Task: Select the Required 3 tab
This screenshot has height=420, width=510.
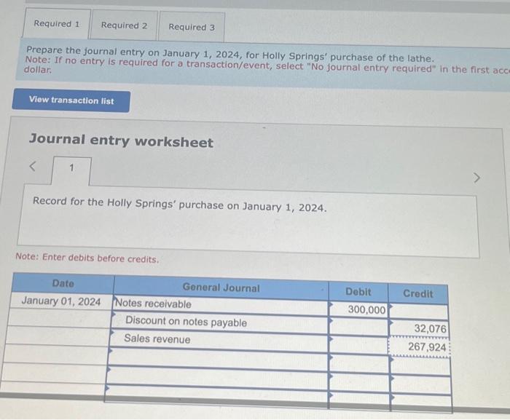Action: point(192,27)
